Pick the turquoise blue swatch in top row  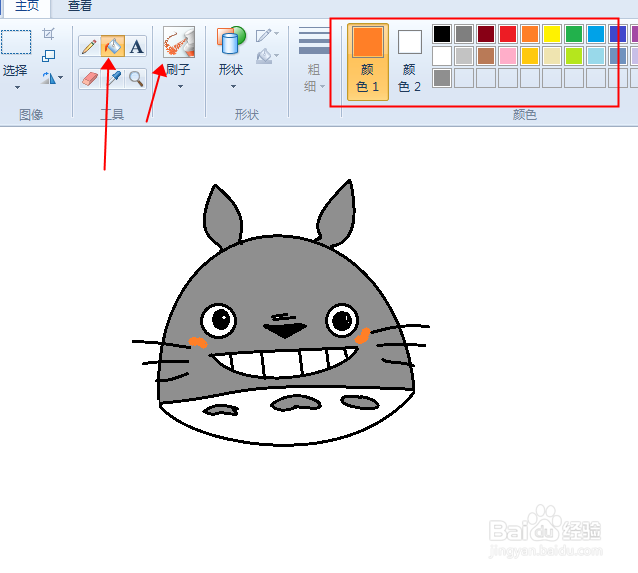pyautogui.click(x=596, y=34)
